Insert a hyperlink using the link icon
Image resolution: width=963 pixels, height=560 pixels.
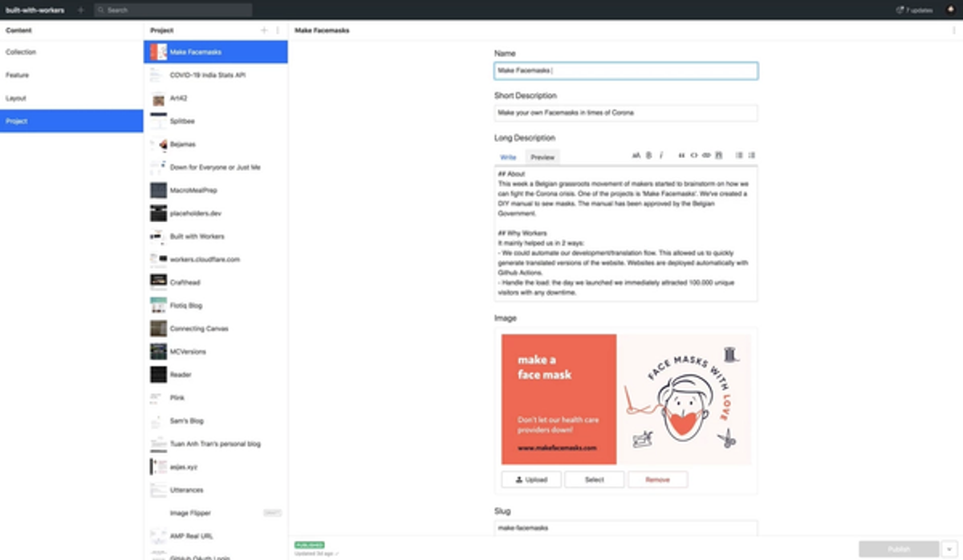point(706,156)
